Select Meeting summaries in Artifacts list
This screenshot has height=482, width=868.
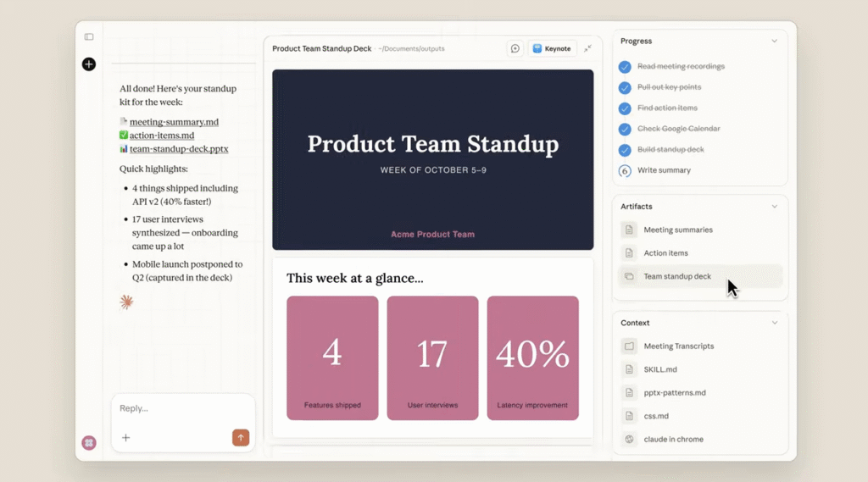point(677,230)
